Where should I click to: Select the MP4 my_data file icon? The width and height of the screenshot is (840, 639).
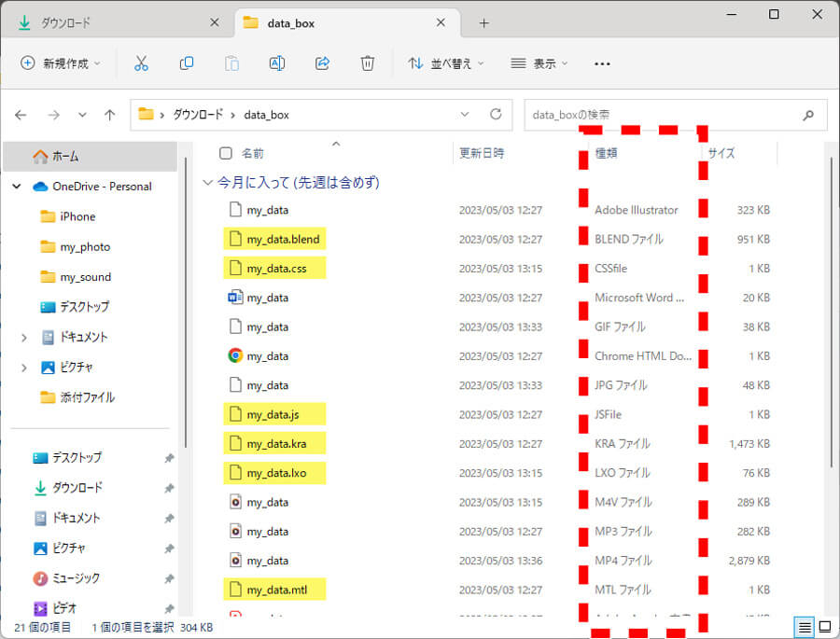click(235, 561)
